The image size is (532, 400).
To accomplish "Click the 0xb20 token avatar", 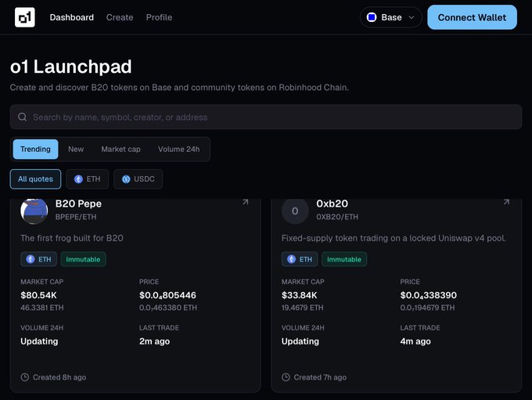I will tap(295, 211).
